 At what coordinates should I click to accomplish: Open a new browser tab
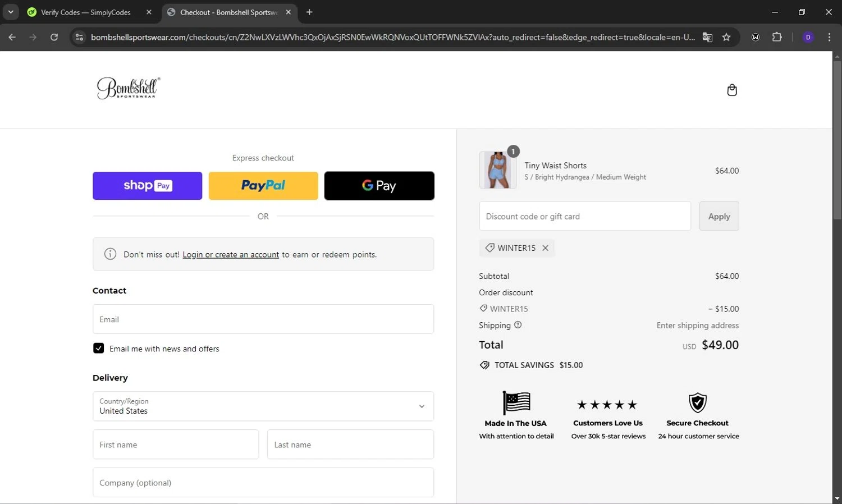pyautogui.click(x=309, y=12)
